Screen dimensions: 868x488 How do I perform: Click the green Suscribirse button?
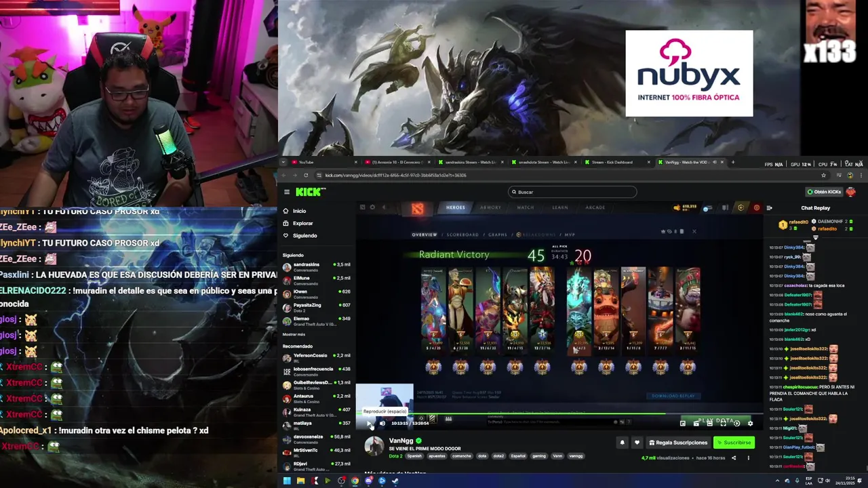734,443
